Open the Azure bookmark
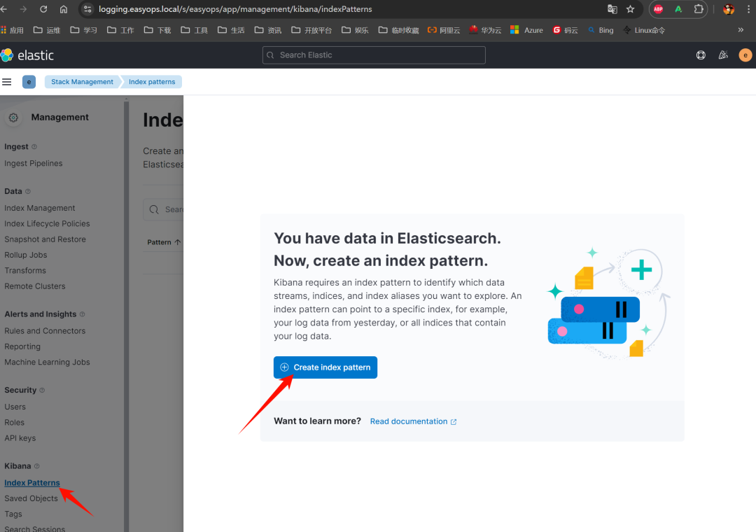This screenshot has width=756, height=532. click(527, 30)
